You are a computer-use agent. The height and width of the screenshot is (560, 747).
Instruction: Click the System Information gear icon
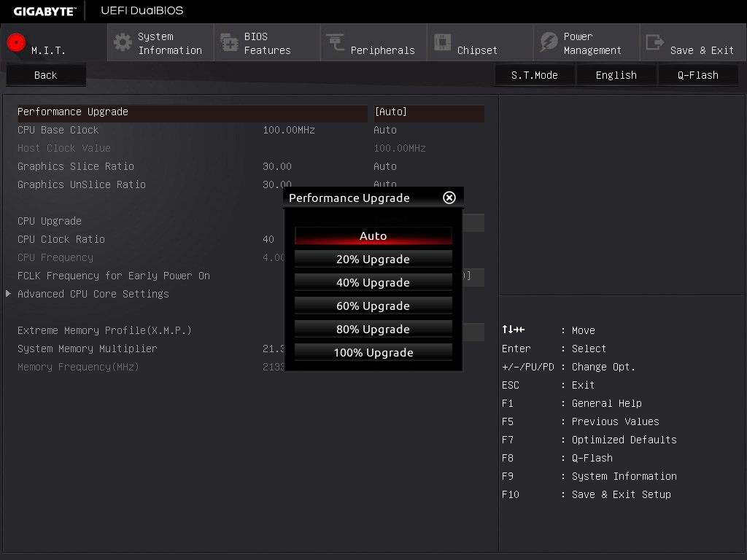[x=123, y=42]
